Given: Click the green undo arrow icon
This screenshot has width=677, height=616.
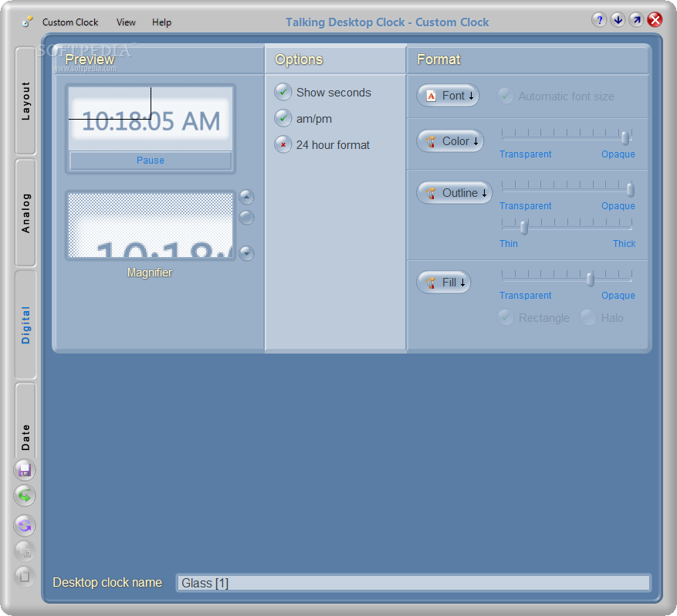Looking at the screenshot, I should [x=25, y=495].
